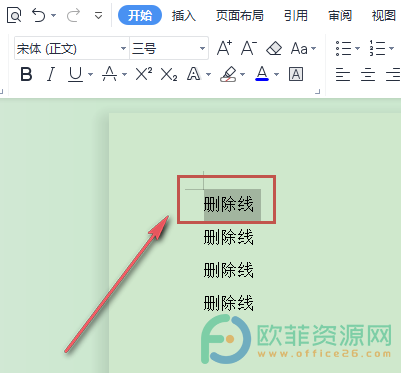401x373 pixels.
Task: Open the quick access toolbar customize arrow
Action: (x=98, y=15)
